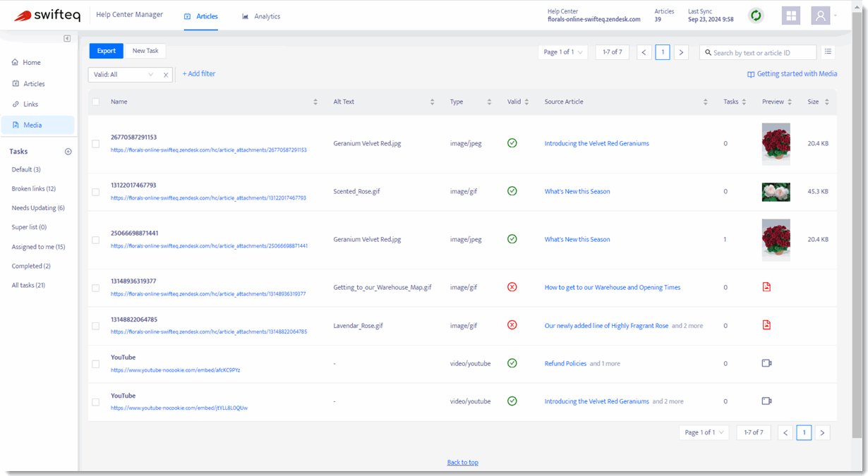
Task: Click valid checkmark icon for Scented_Rose.gif
Action: (512, 191)
